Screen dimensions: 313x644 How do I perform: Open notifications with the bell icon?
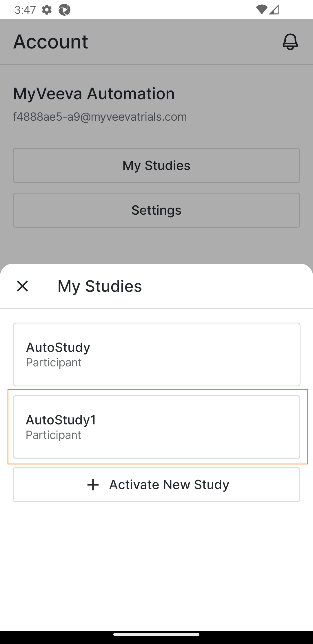(290, 42)
